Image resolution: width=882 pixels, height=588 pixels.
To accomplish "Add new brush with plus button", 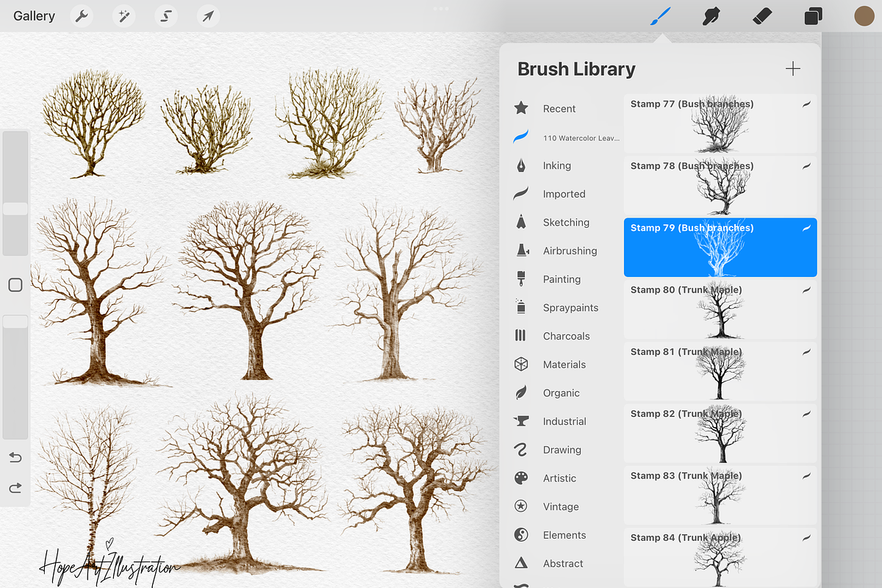I will [x=792, y=69].
